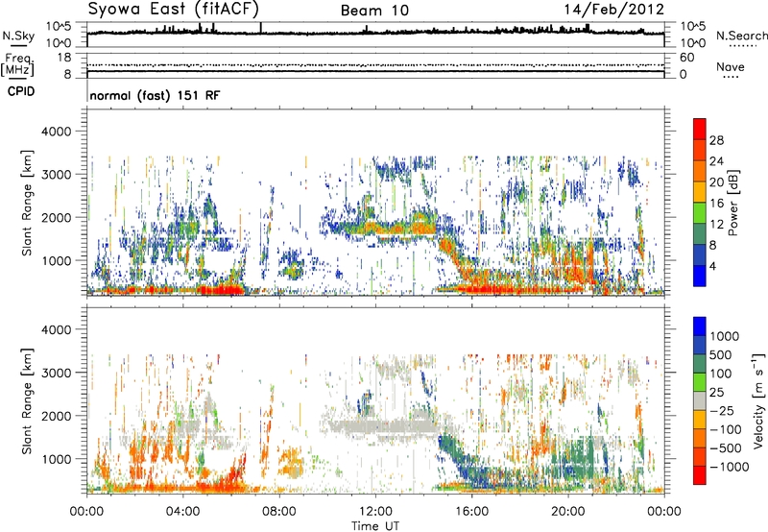Click the '500' label on Velocity colorbar
The height and width of the screenshot is (532, 768).
click(721, 354)
